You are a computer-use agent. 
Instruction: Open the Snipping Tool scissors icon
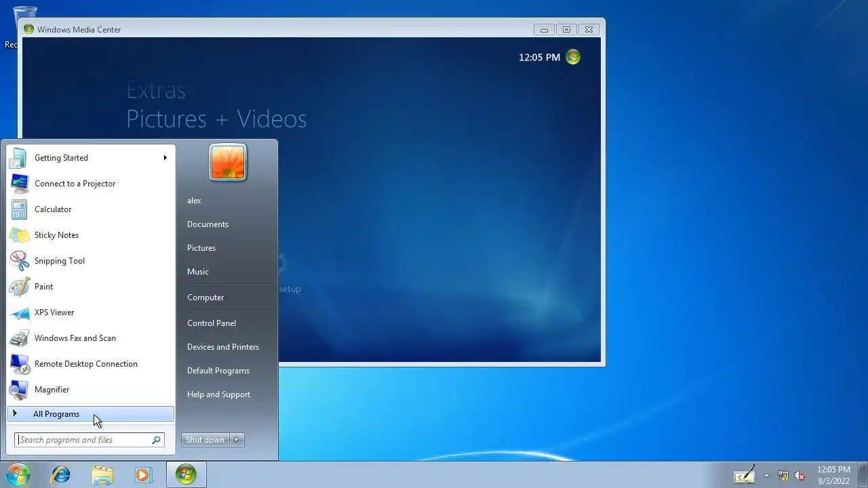(x=19, y=261)
